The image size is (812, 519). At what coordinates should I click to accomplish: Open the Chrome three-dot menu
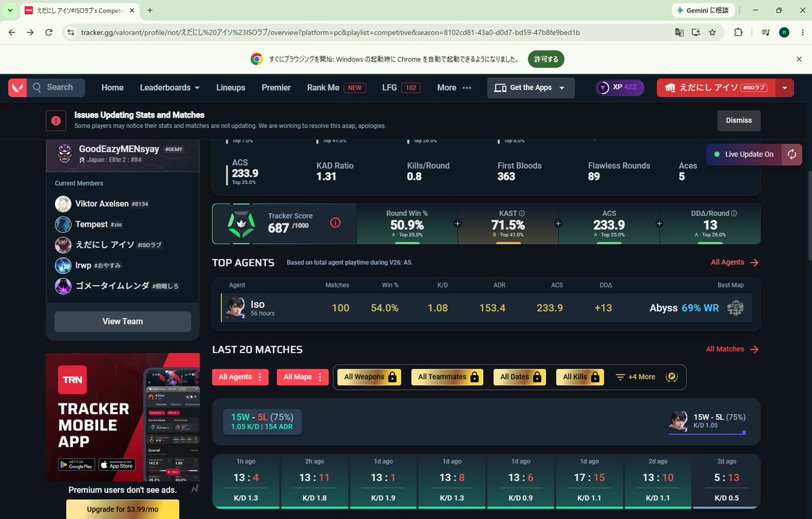click(x=801, y=32)
